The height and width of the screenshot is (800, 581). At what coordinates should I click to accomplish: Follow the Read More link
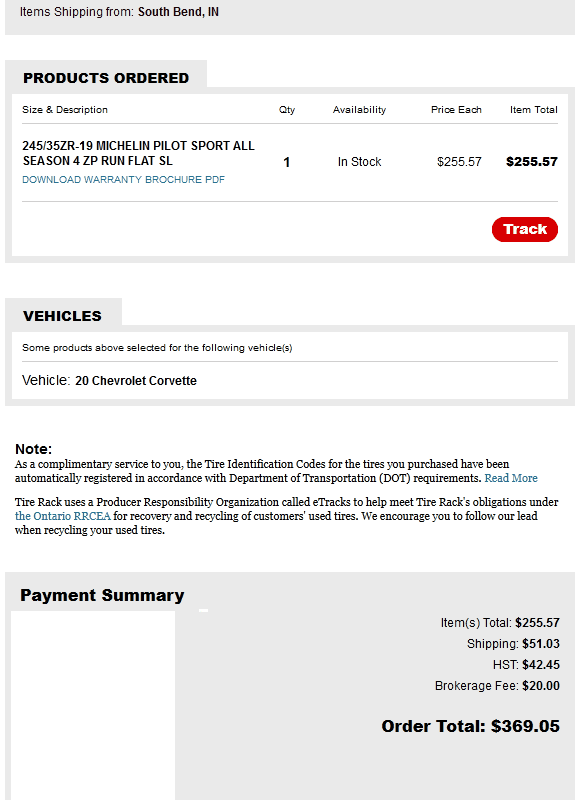511,478
